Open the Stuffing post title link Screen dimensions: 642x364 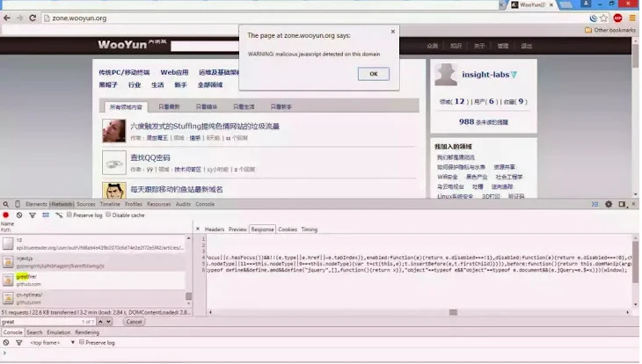[x=205, y=126]
